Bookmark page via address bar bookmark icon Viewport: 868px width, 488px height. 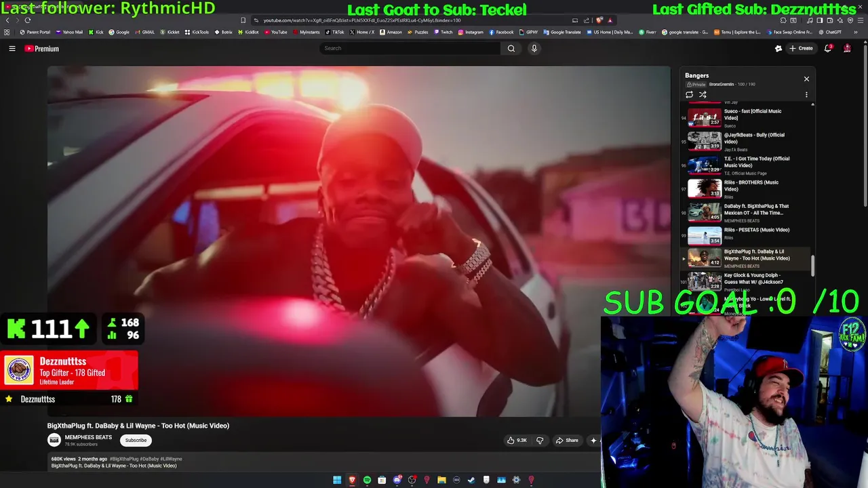243,20
